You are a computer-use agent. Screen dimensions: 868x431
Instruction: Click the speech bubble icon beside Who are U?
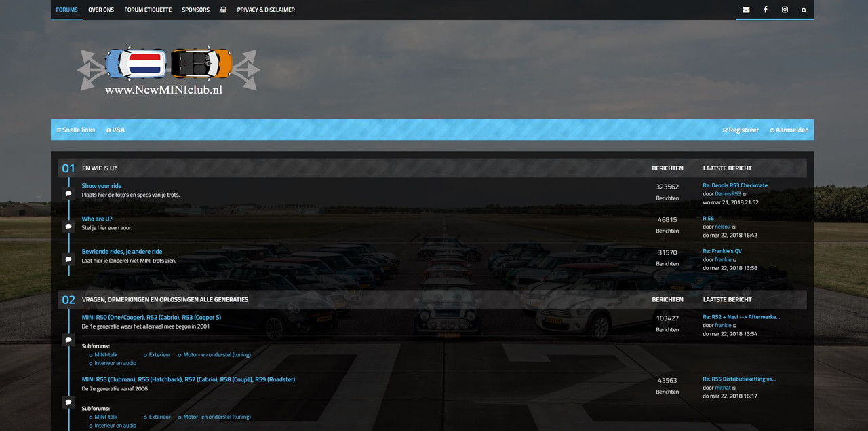pyautogui.click(x=68, y=226)
